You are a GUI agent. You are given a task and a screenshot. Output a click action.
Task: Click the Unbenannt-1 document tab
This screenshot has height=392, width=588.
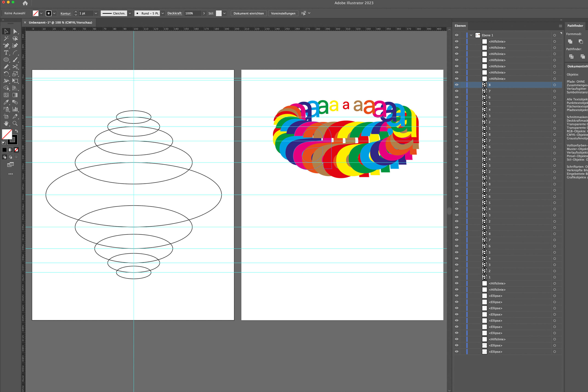point(60,23)
